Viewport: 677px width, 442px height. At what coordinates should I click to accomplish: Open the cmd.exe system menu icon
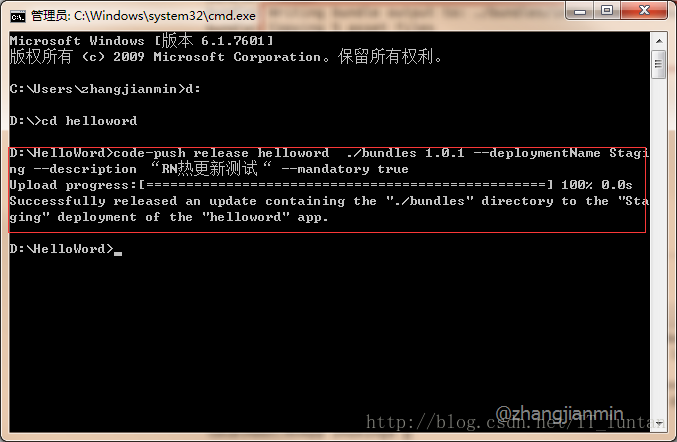[x=18, y=16]
